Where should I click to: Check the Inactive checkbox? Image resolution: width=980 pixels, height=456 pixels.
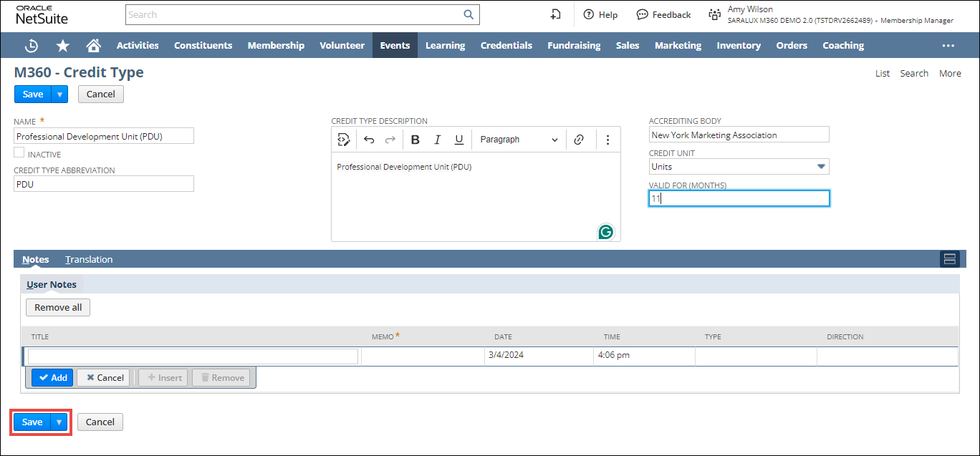coord(19,153)
